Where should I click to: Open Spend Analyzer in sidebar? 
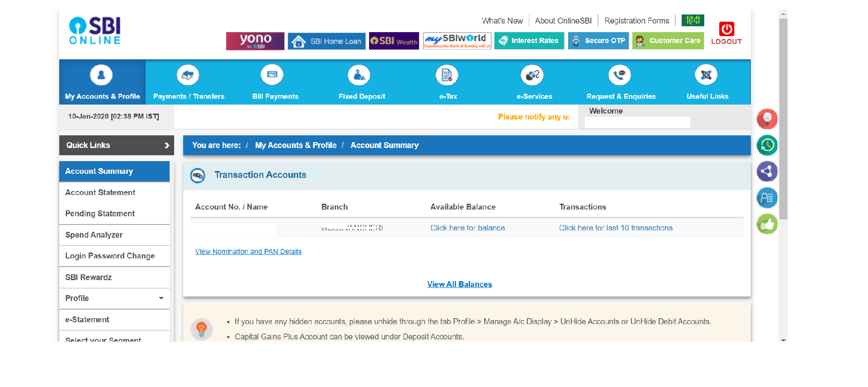(x=114, y=235)
